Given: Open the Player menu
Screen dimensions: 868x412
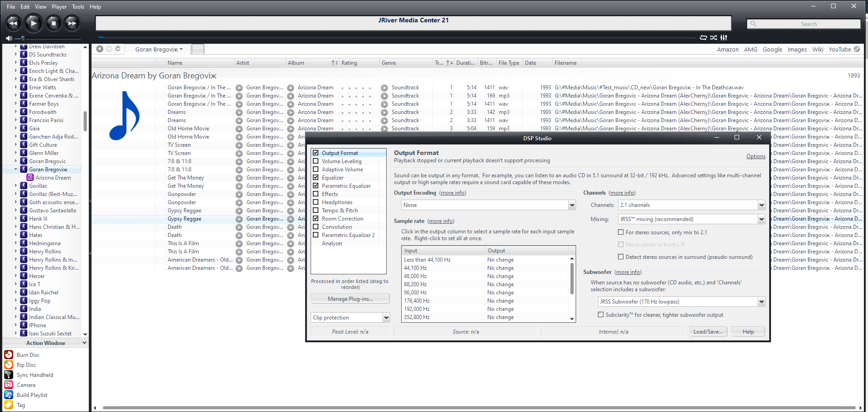Looking at the screenshot, I should click(59, 7).
